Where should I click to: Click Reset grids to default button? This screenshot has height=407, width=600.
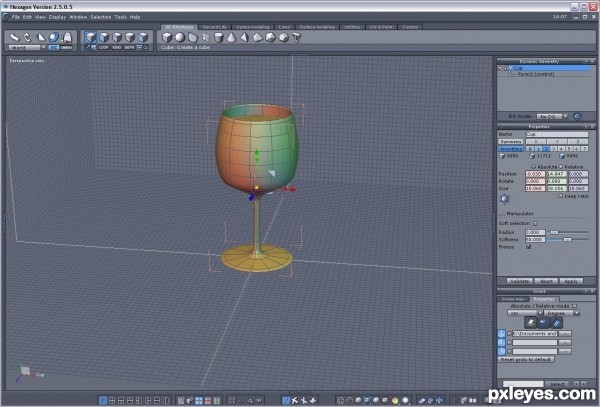[x=526, y=360]
